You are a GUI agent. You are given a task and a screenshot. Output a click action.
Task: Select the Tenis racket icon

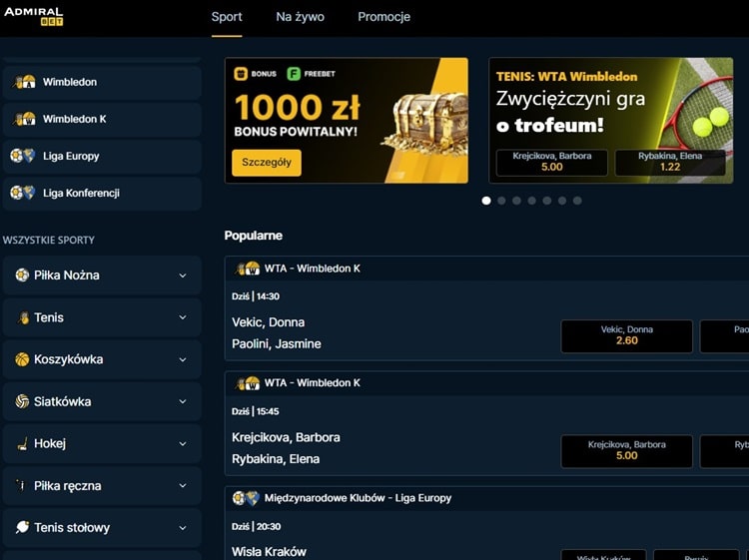click(x=22, y=317)
